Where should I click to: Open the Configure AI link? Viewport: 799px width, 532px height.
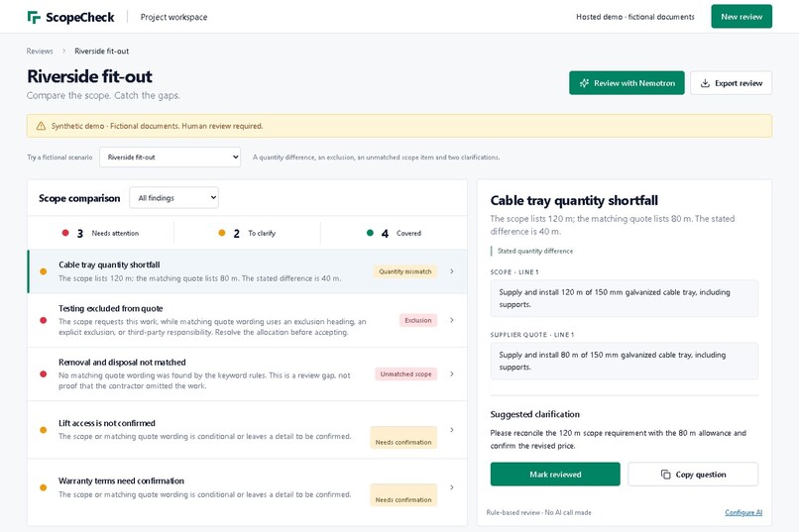click(743, 512)
